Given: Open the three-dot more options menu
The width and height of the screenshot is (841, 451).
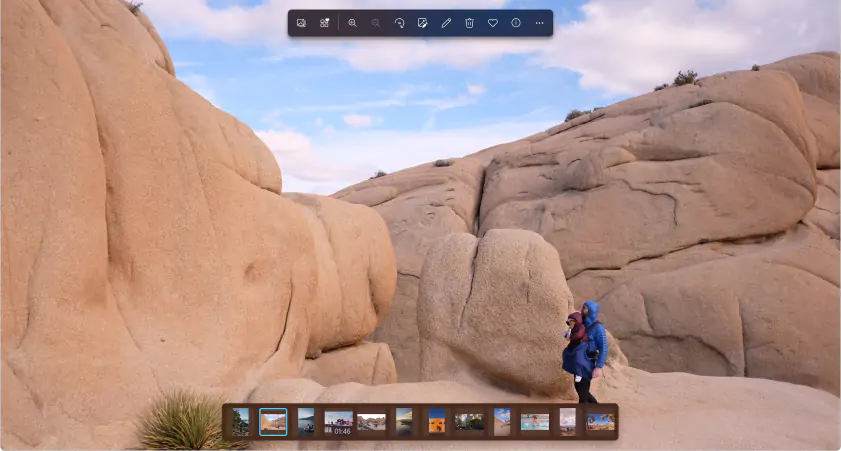Looking at the screenshot, I should coord(540,23).
